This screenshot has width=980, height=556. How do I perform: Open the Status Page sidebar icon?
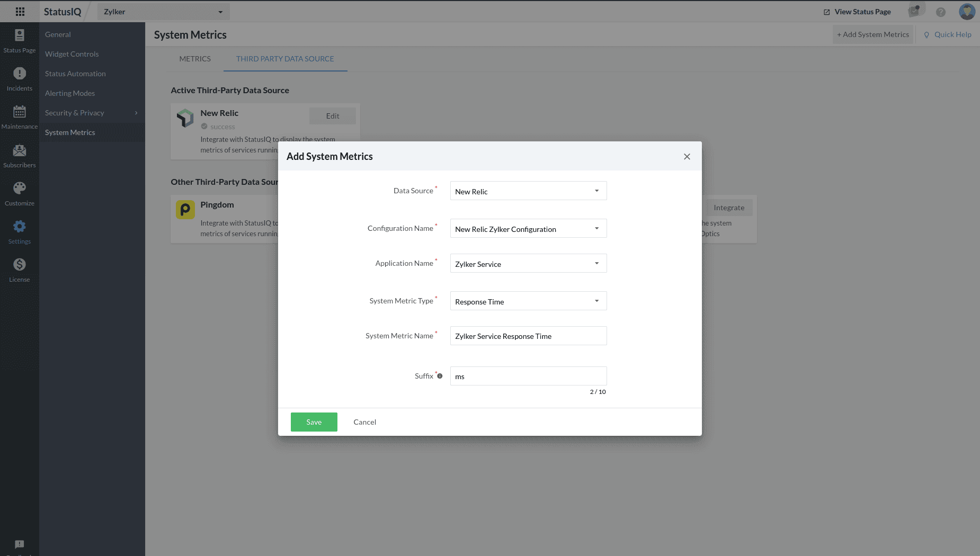[20, 35]
